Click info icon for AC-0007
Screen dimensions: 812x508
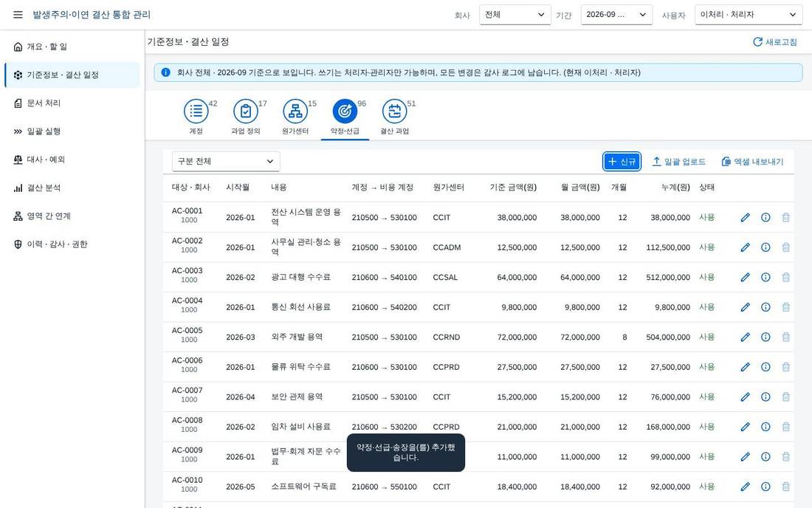click(765, 397)
